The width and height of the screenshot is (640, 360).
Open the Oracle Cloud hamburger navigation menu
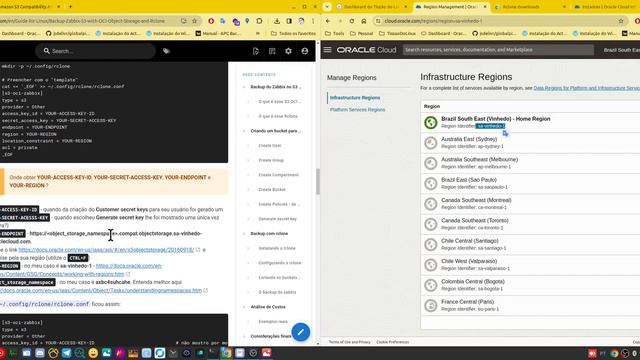[x=327, y=50]
